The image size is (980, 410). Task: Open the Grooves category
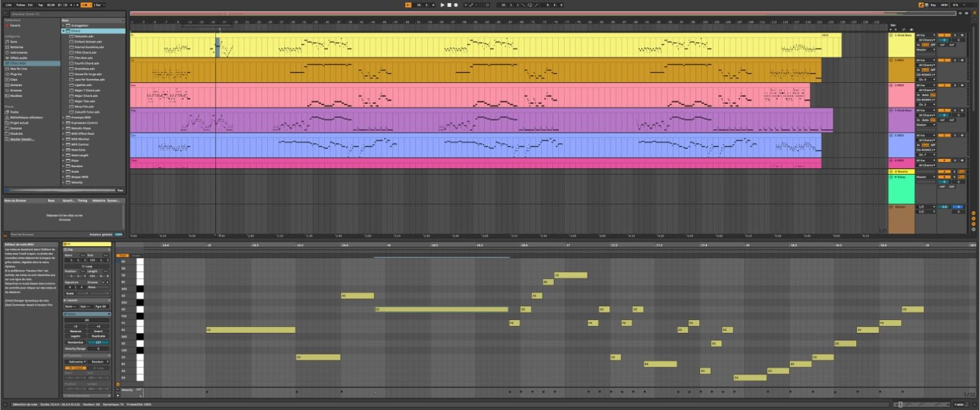click(16, 90)
